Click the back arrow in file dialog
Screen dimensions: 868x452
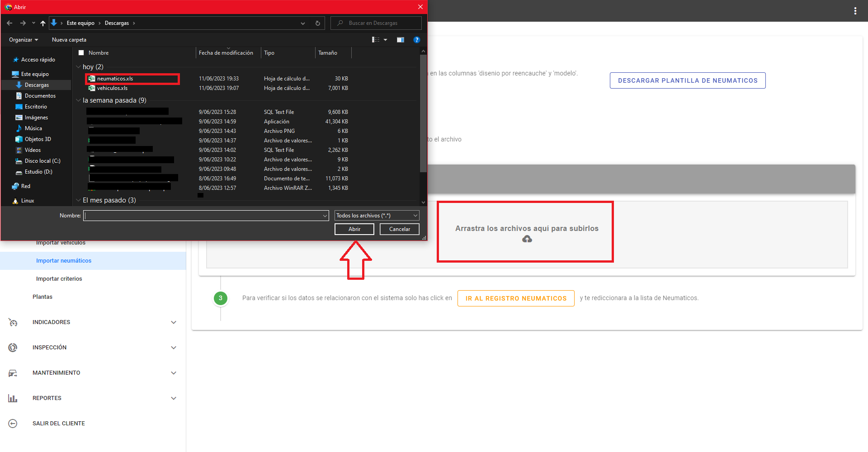9,23
